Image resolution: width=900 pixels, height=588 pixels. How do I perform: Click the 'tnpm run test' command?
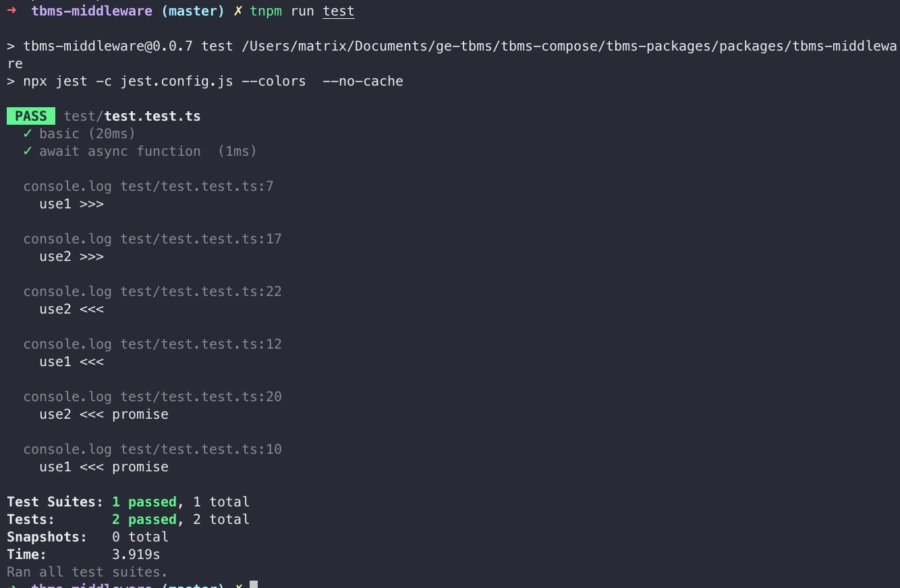[x=302, y=11]
